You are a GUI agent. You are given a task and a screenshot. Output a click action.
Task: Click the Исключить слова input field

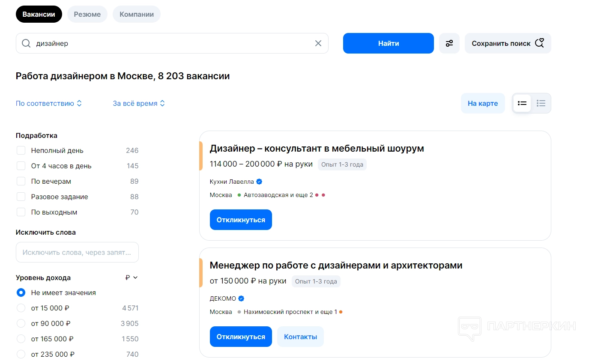(x=77, y=253)
